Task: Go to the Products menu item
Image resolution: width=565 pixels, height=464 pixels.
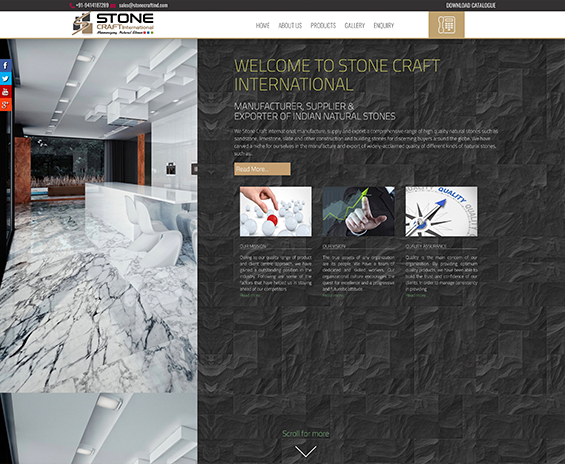Action: click(323, 26)
